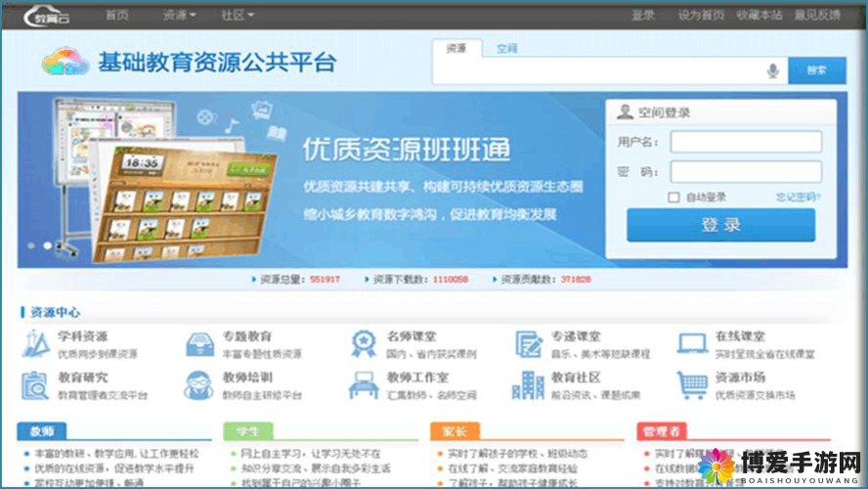Viewport: 868px width, 489px height.
Task: Click the blue 搜索 search button
Action: coord(817,70)
